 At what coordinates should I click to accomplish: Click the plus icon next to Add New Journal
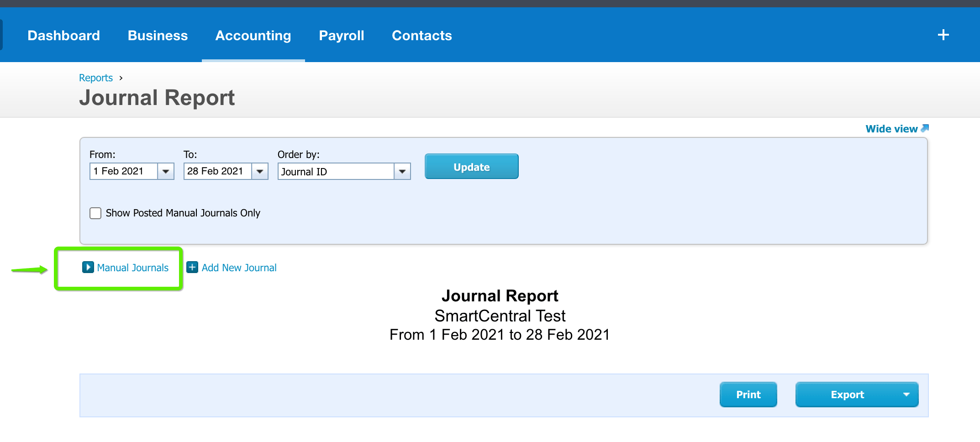point(192,267)
